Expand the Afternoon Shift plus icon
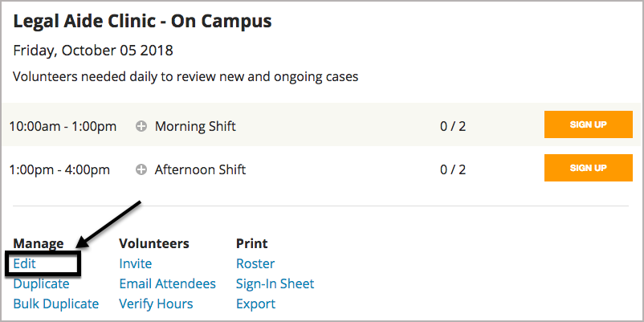 (x=141, y=169)
